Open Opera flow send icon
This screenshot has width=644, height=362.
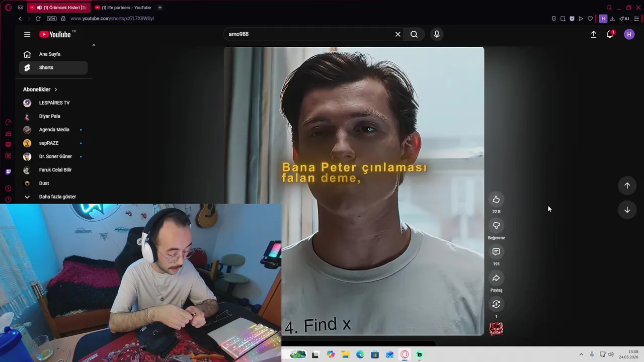(x=581, y=19)
